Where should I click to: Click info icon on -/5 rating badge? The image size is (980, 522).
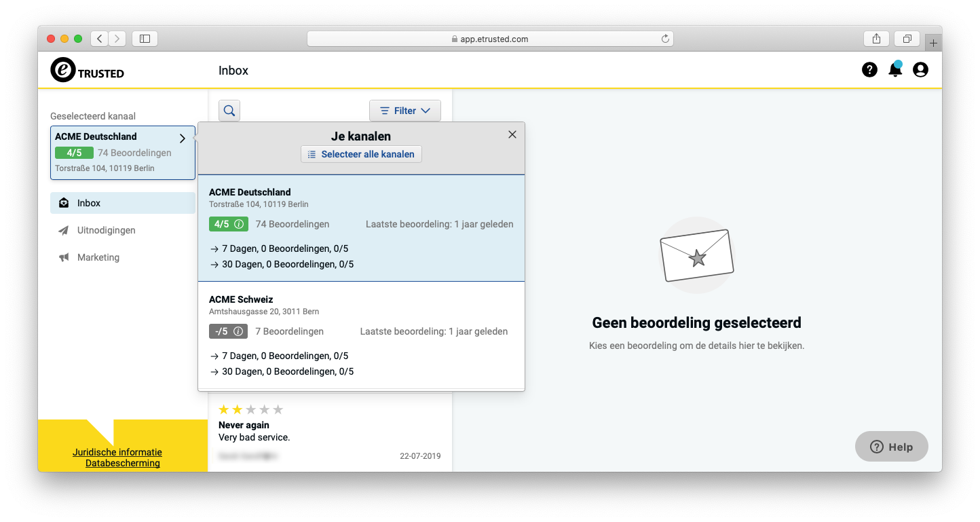tap(238, 331)
